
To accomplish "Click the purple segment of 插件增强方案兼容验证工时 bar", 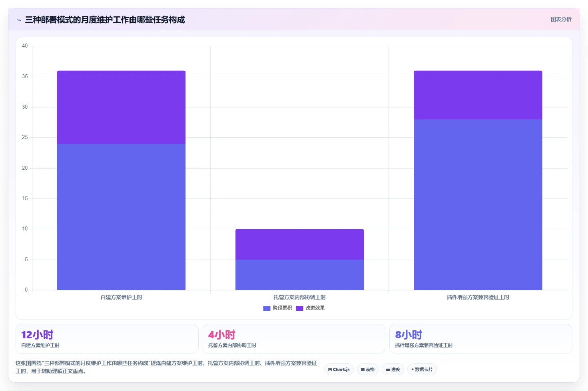I will pyautogui.click(x=478, y=95).
